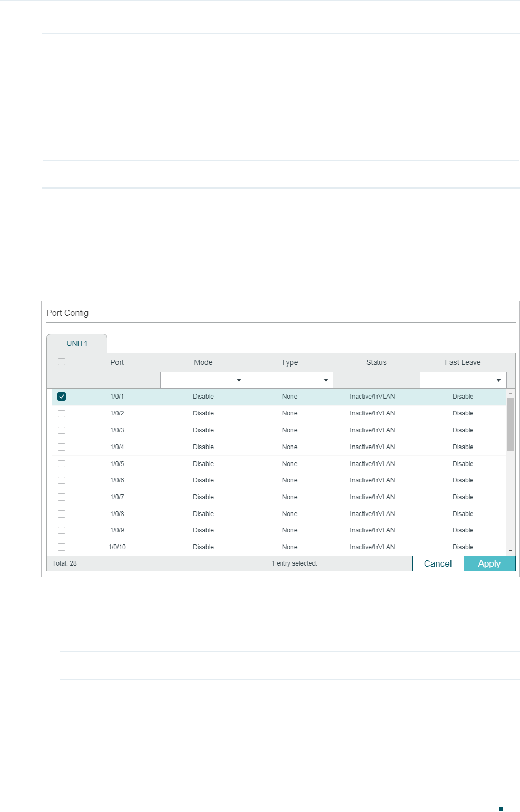
Task: Check the checkbox for port 1/0/6
Action: click(x=62, y=480)
